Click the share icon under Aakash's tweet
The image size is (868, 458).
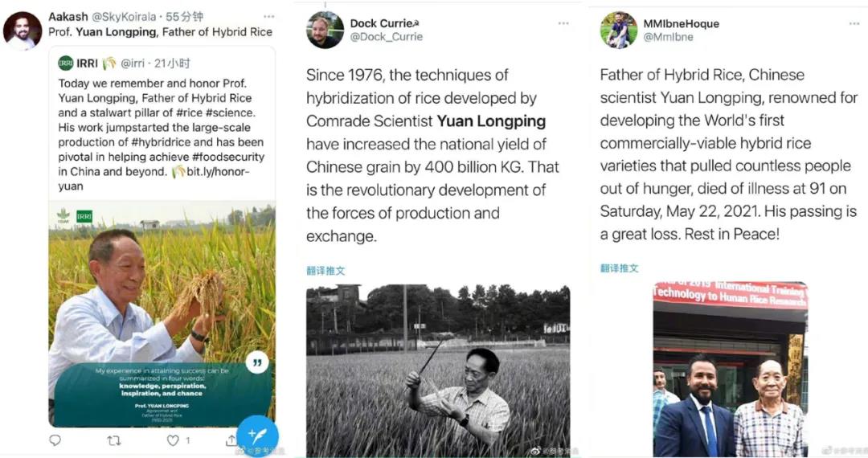[x=231, y=440]
